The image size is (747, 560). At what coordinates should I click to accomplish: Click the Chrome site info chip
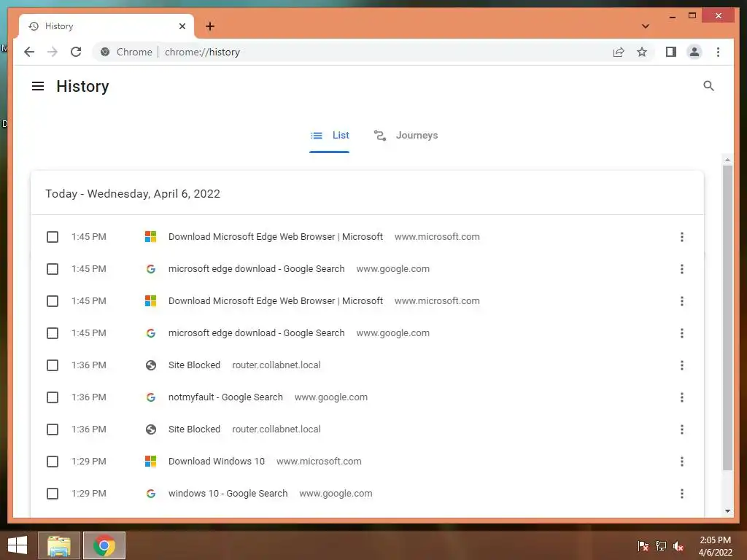[x=126, y=52]
